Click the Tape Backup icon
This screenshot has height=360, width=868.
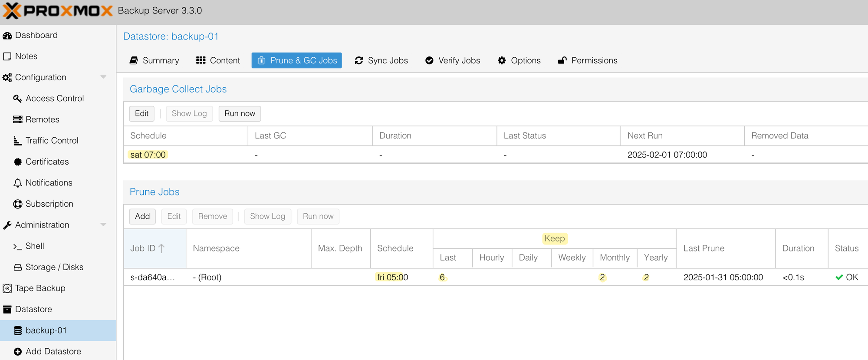tap(7, 288)
